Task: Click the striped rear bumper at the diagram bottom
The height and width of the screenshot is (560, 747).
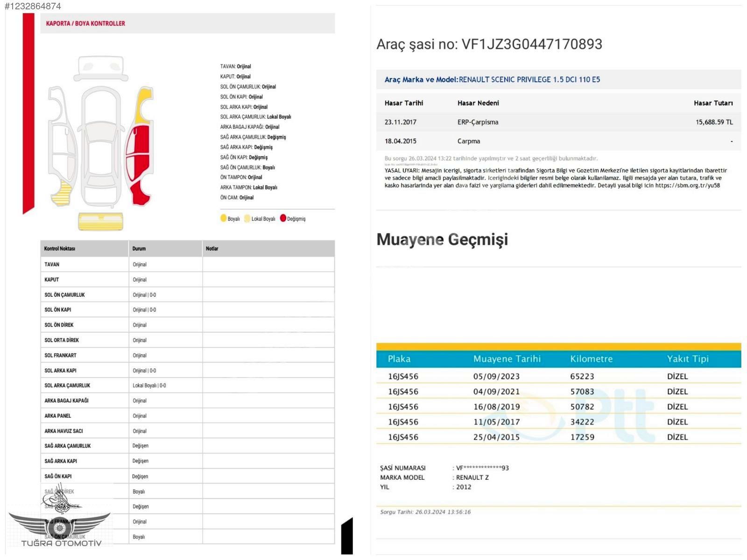Action: click(x=100, y=222)
